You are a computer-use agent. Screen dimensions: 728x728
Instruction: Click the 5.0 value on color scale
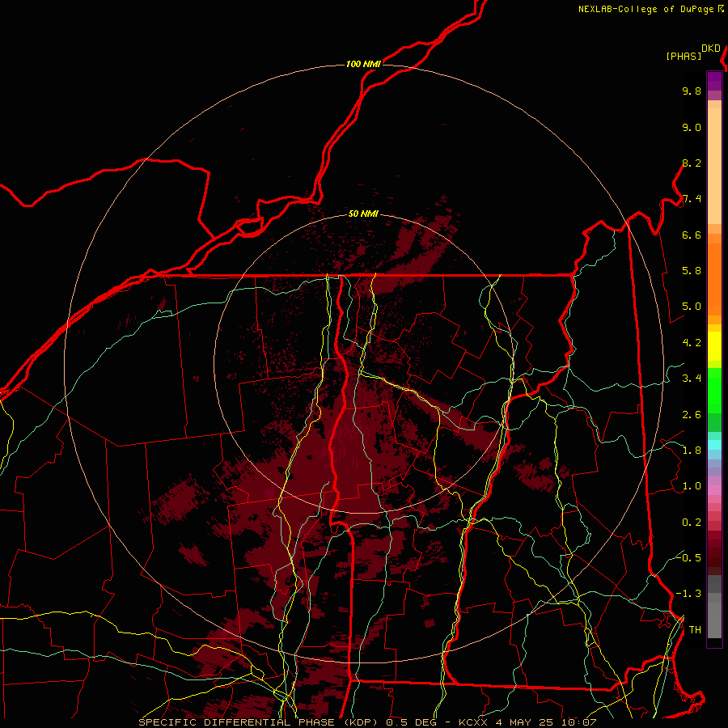click(x=692, y=307)
